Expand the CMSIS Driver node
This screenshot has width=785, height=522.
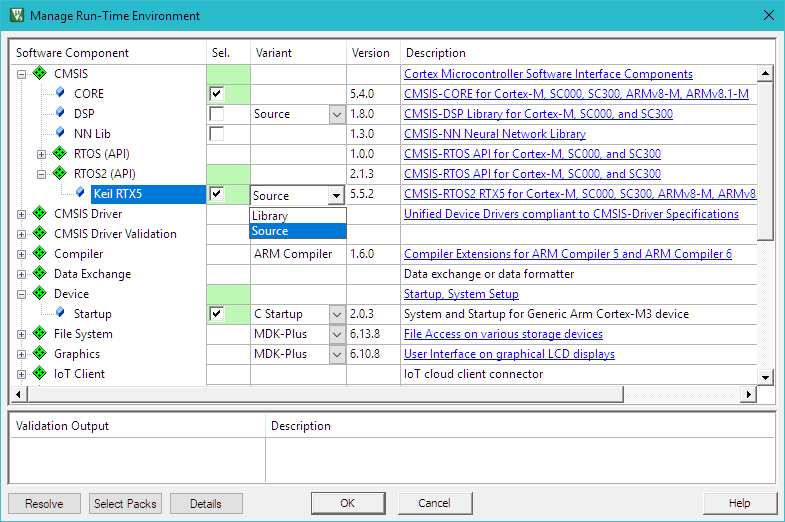[x=21, y=214]
